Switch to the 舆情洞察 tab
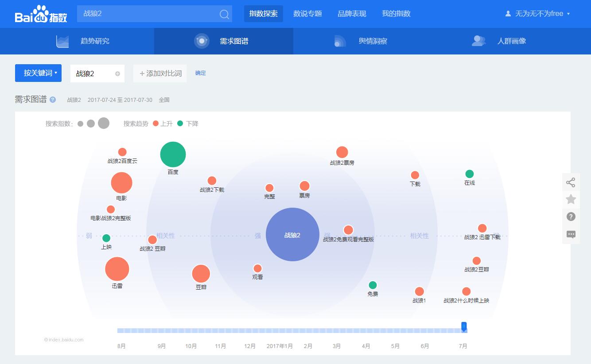The image size is (591, 364). coord(373,41)
